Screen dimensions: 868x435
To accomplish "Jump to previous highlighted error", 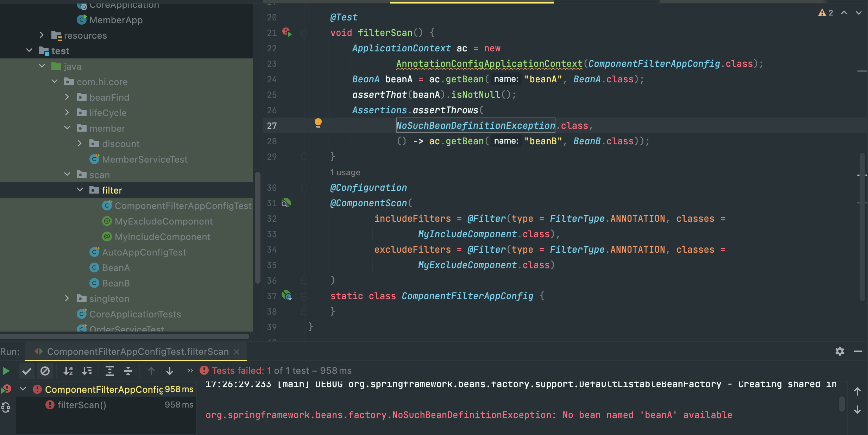I will click(x=844, y=13).
